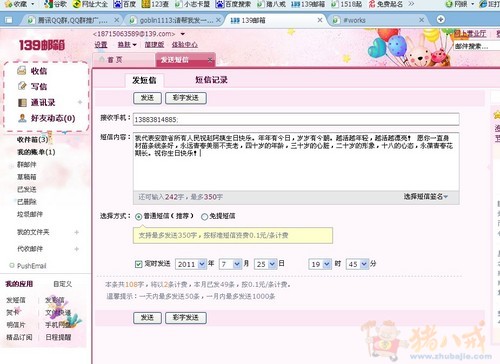Viewport: 500px width, 364px height.
Task: Open the 换肤 skin dropdown
Action: point(127,45)
